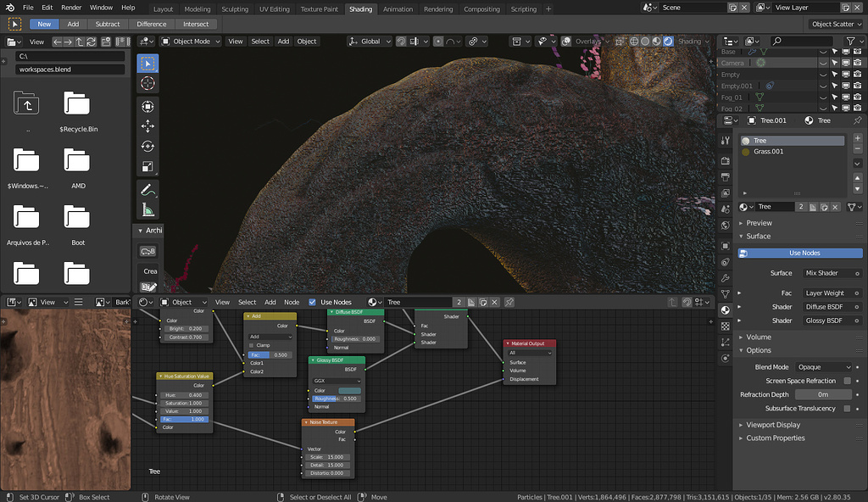Open the Object Scatter dropdown
The height and width of the screenshot is (502, 868).
click(835, 24)
